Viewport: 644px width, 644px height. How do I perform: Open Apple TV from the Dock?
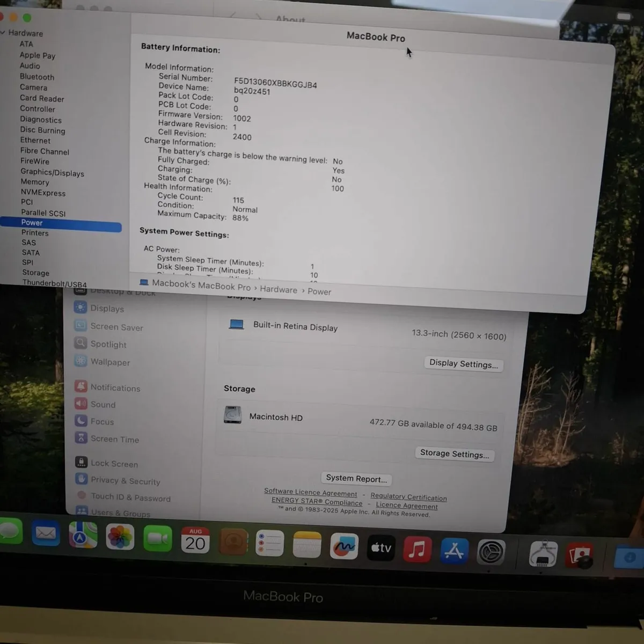(x=381, y=548)
